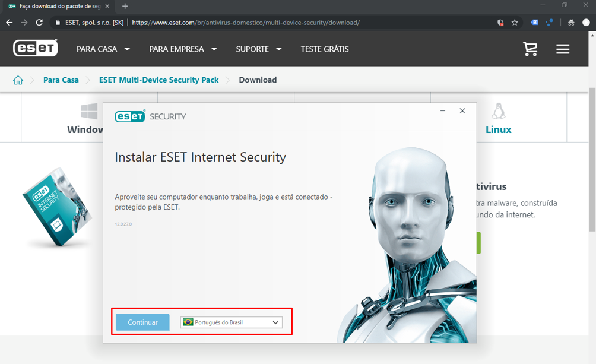596x364 pixels.
Task: Expand the PARA EMPRESA menu
Action: tap(183, 49)
